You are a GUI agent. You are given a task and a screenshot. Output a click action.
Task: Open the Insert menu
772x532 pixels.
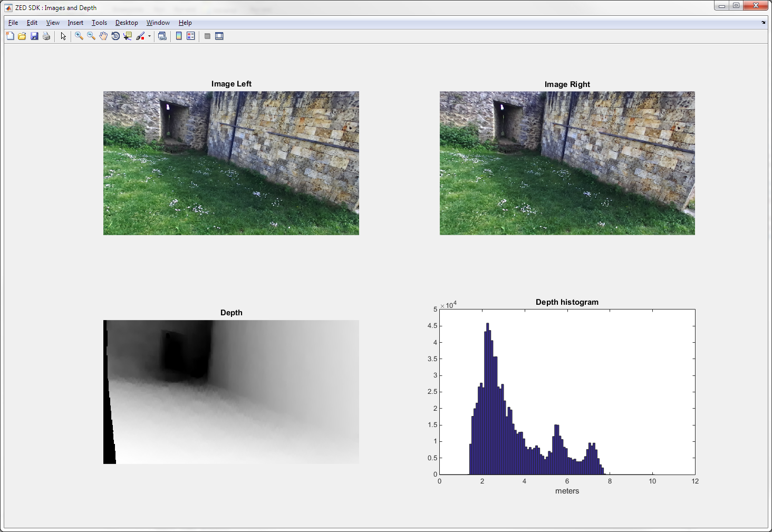tap(75, 23)
